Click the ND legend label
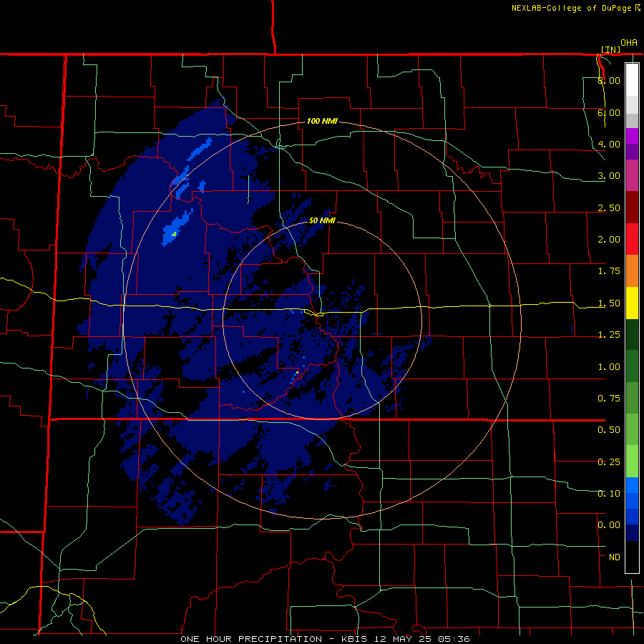The height and width of the screenshot is (644, 644). click(615, 557)
